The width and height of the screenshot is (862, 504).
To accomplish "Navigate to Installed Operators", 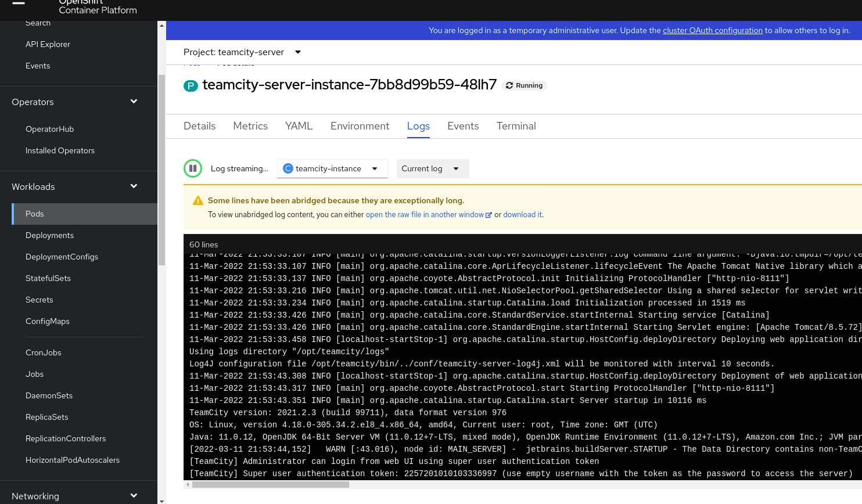I will pyautogui.click(x=60, y=150).
